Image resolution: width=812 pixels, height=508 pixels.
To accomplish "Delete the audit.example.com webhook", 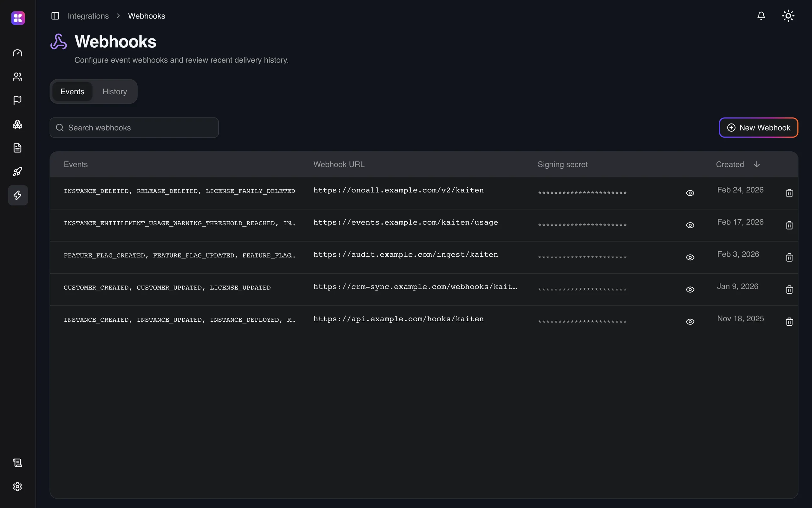I will click(x=789, y=257).
